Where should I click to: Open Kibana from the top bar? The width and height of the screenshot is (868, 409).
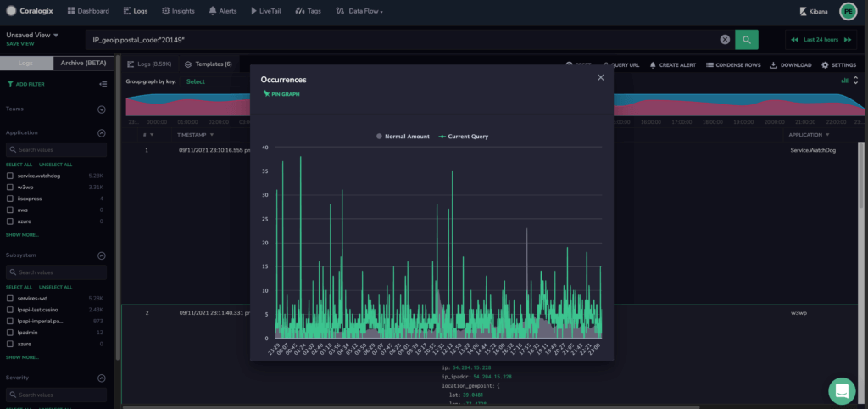tap(814, 11)
